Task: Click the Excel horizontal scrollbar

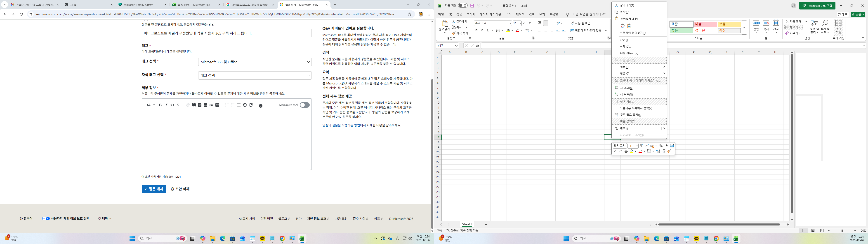Action: coord(719,225)
